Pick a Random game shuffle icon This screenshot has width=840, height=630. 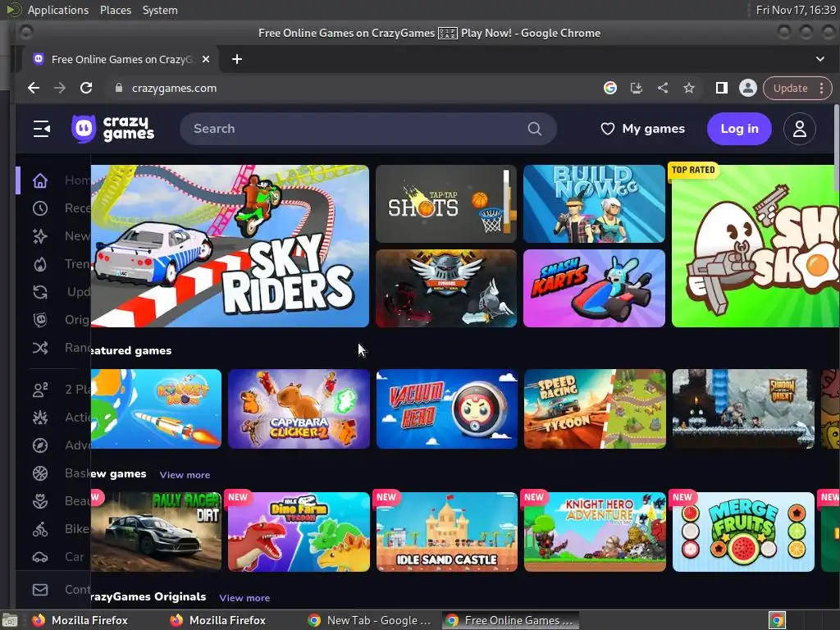[40, 348]
